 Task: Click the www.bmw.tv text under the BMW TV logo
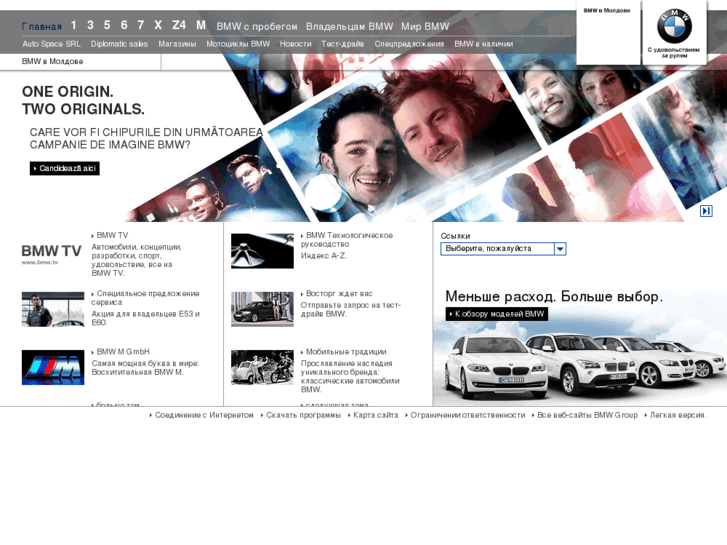pyautogui.click(x=40, y=263)
